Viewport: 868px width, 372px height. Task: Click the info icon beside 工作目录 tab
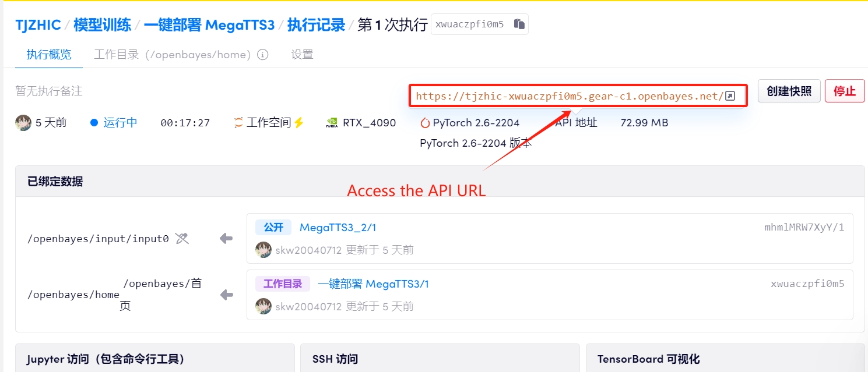pyautogui.click(x=263, y=55)
